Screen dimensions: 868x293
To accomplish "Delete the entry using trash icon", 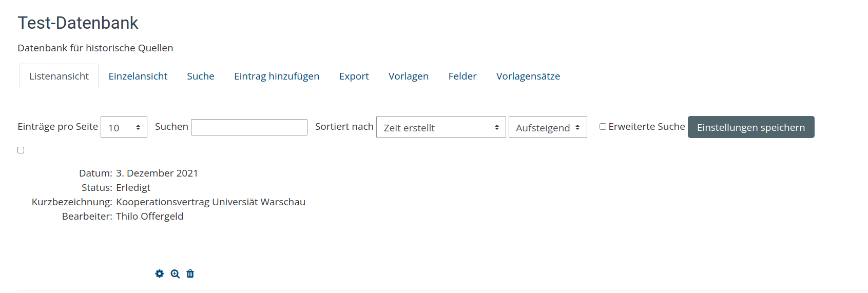I will pyautogui.click(x=190, y=274).
